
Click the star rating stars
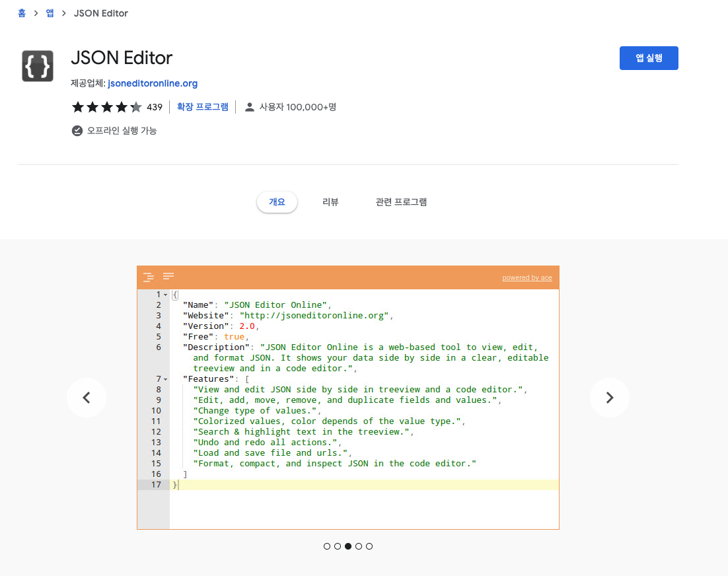tap(107, 107)
